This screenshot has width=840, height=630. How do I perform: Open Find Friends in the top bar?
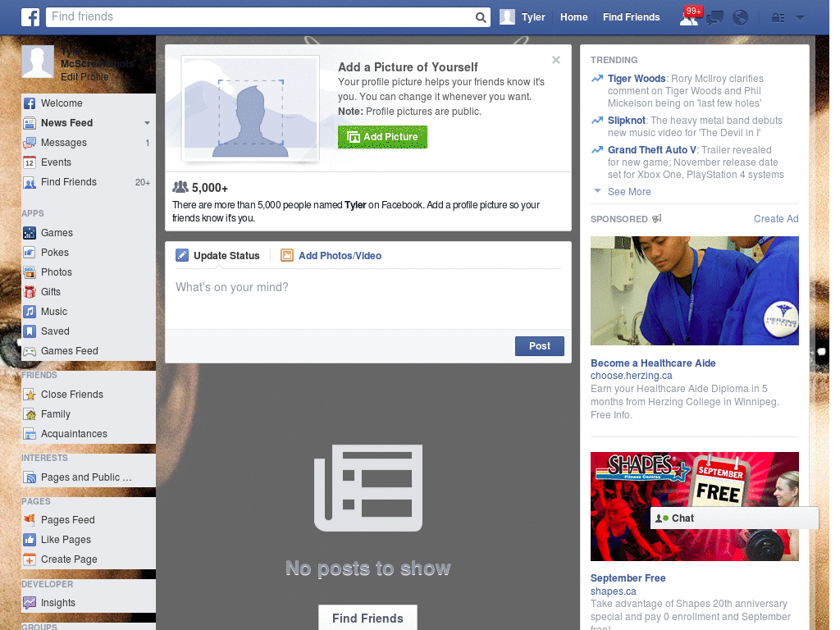(x=631, y=17)
